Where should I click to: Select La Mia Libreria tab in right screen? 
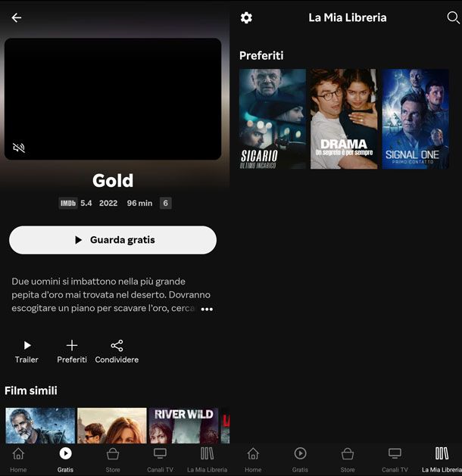442,460
